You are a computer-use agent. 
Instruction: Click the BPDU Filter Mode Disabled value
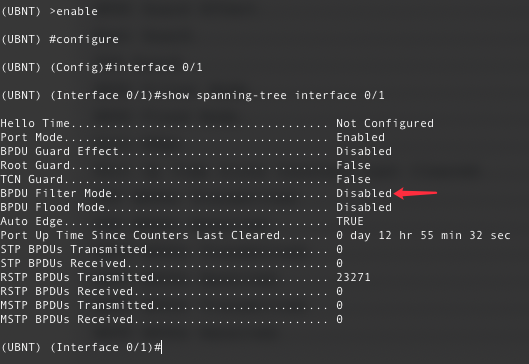pyautogui.click(x=364, y=193)
